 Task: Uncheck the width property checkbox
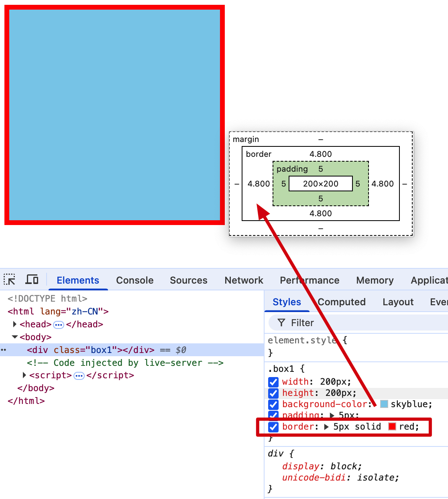[x=273, y=382]
